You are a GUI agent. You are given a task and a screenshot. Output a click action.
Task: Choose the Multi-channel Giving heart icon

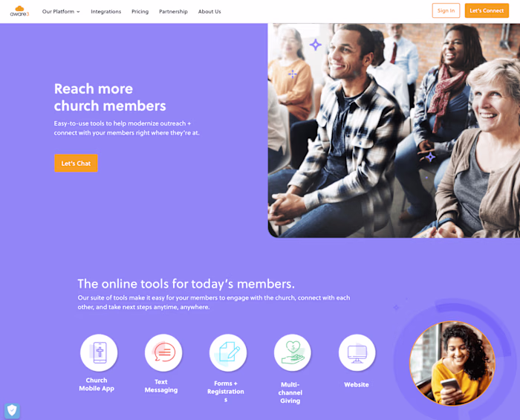pos(293,352)
